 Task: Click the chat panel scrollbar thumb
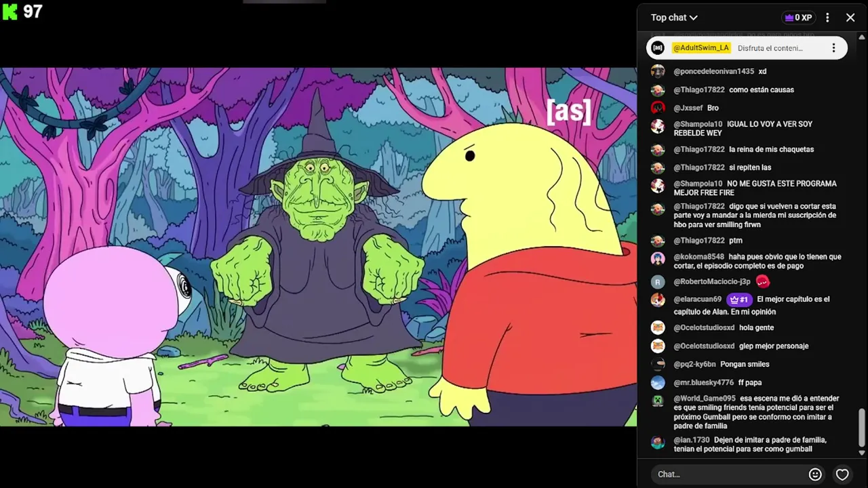tap(862, 428)
